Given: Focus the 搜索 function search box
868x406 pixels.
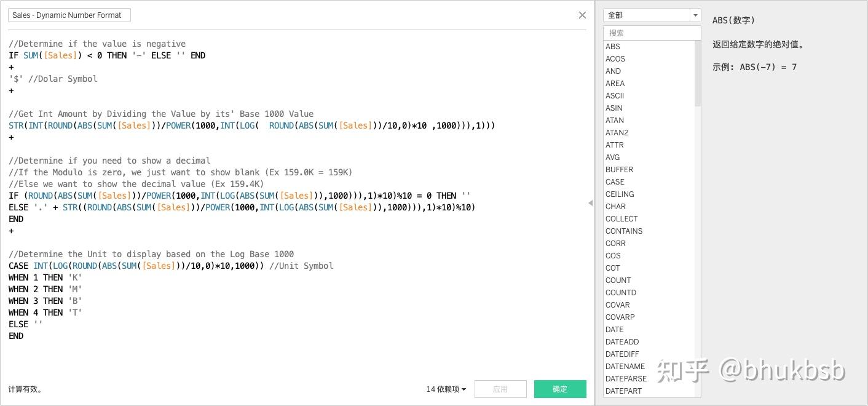Looking at the screenshot, I should (x=652, y=33).
